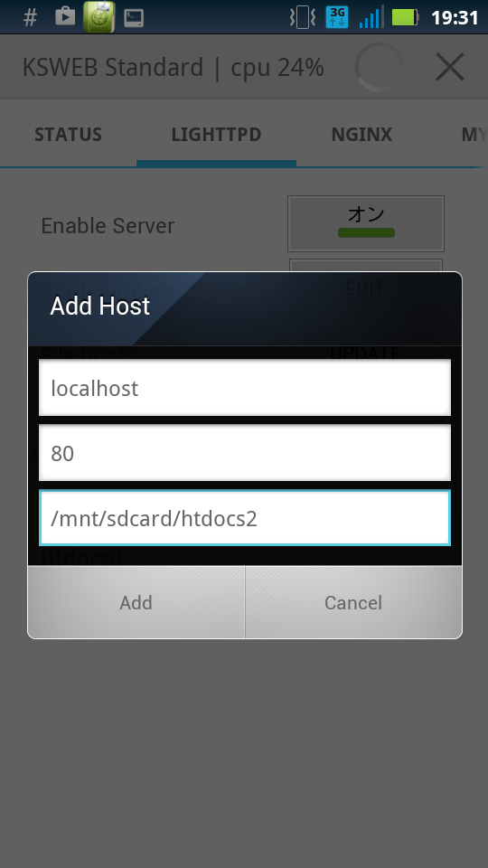488x868 pixels.
Task: Tap the vibrate mode status icon
Action: click(x=303, y=18)
